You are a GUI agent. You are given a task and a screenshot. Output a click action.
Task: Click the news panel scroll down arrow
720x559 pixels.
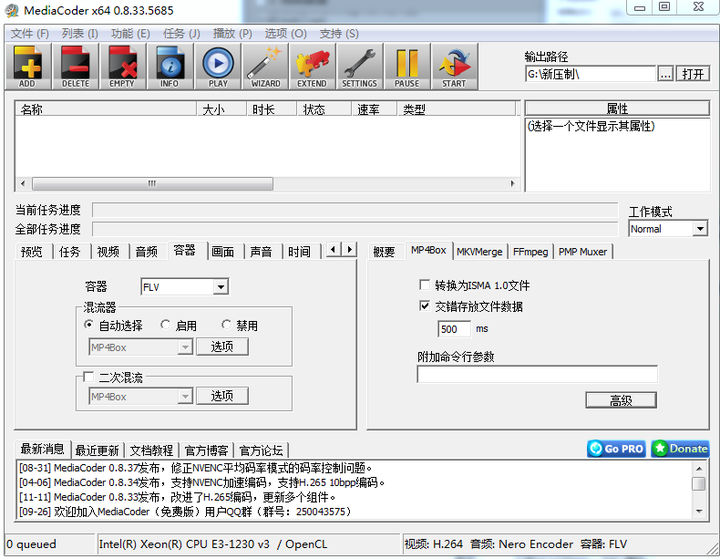click(x=699, y=511)
